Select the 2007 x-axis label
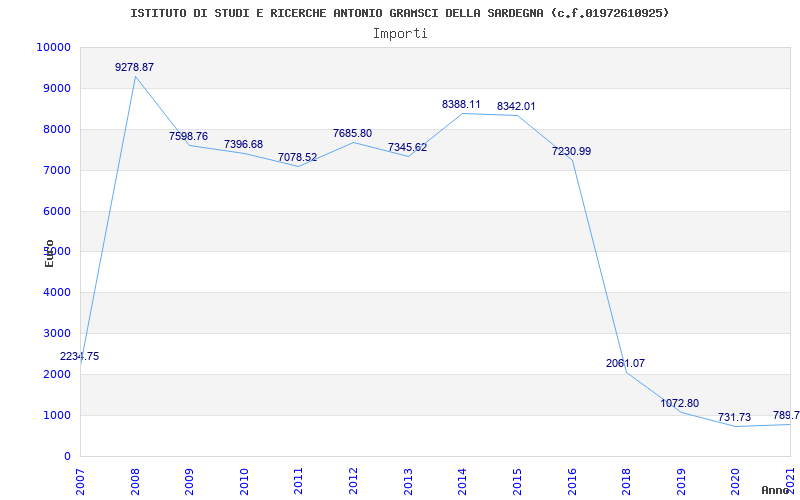This screenshot has width=800, height=500. (x=80, y=481)
